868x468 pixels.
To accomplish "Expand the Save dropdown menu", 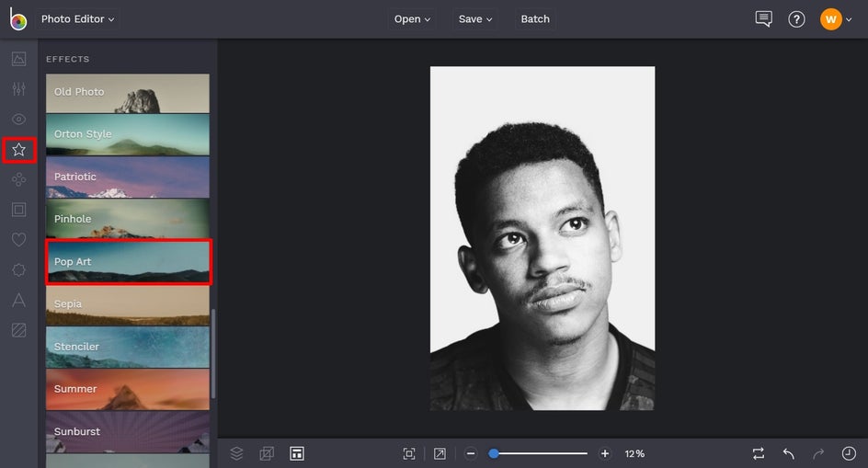I will (x=475, y=19).
